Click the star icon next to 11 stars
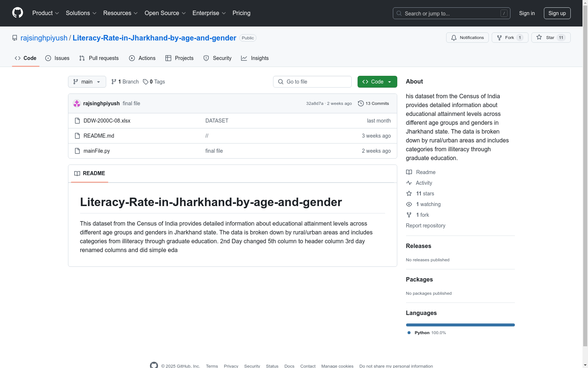Screen dimensions: 588x368 [409, 194]
